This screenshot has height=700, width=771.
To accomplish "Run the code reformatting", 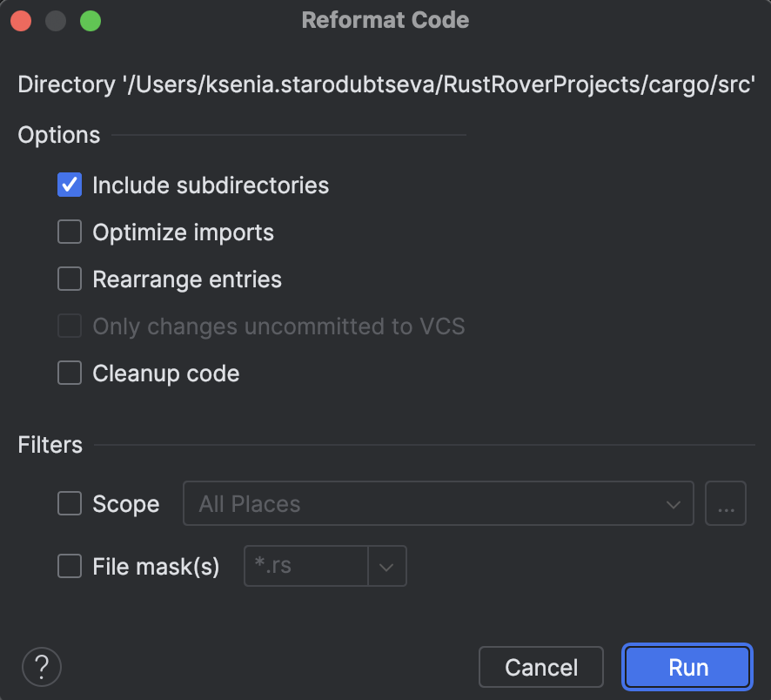I will (687, 667).
